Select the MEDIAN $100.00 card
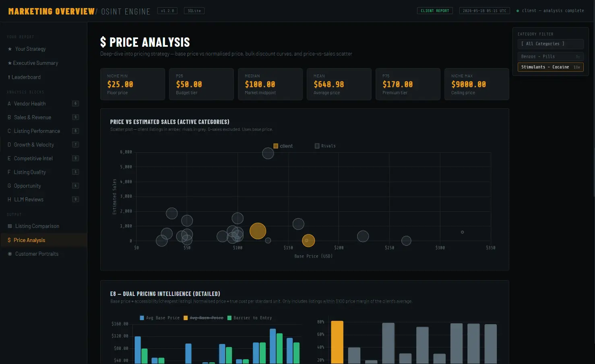595x364 pixels. pyautogui.click(x=270, y=84)
